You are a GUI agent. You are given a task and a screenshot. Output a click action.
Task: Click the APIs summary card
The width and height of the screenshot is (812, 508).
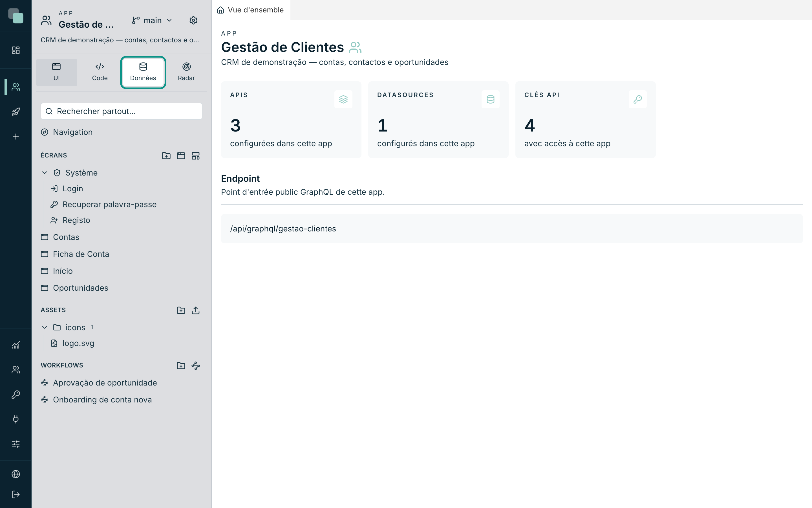[x=291, y=120]
